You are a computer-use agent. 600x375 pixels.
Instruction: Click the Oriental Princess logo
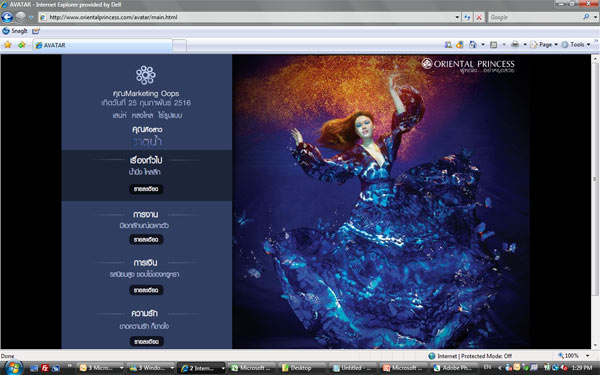pyautogui.click(x=468, y=65)
